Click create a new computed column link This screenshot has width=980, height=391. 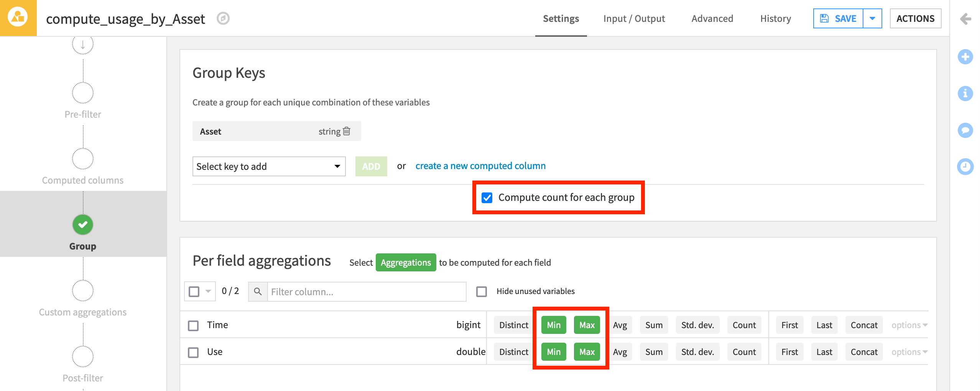[480, 166]
